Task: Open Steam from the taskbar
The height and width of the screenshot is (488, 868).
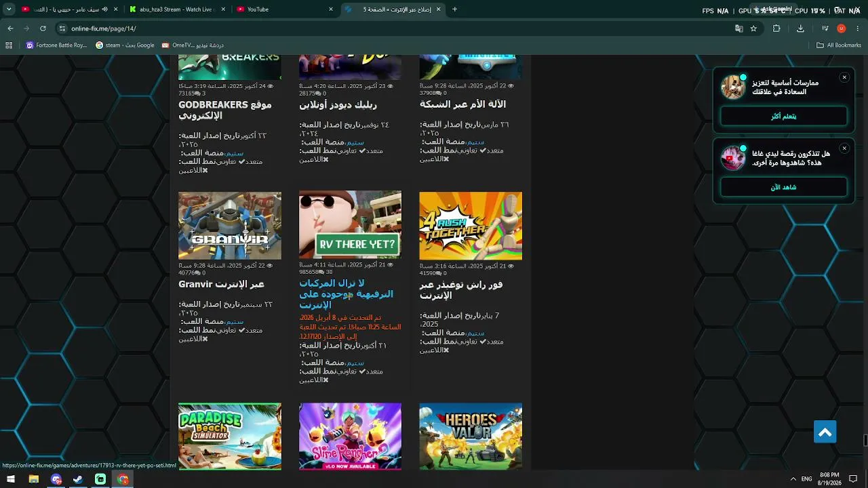Action: (x=78, y=479)
